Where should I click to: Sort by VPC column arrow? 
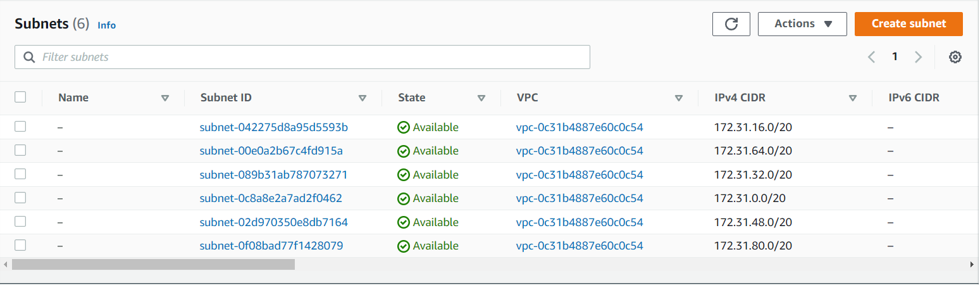click(x=679, y=98)
